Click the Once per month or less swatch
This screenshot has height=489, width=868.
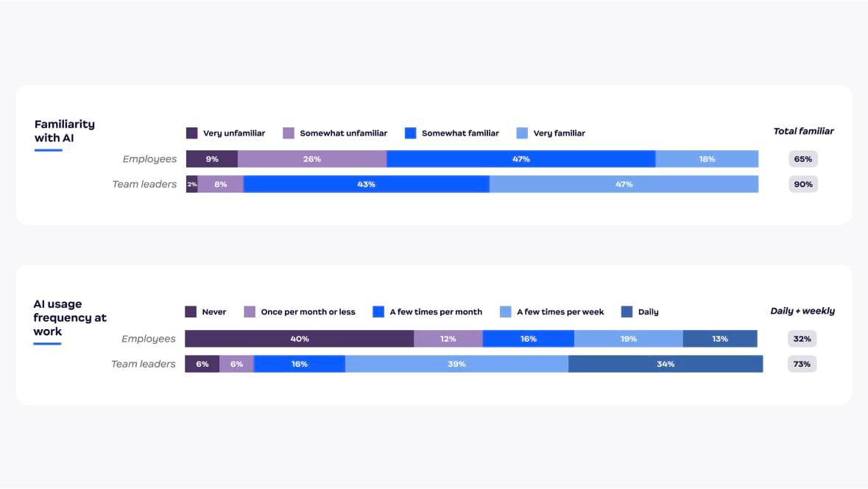click(250, 312)
